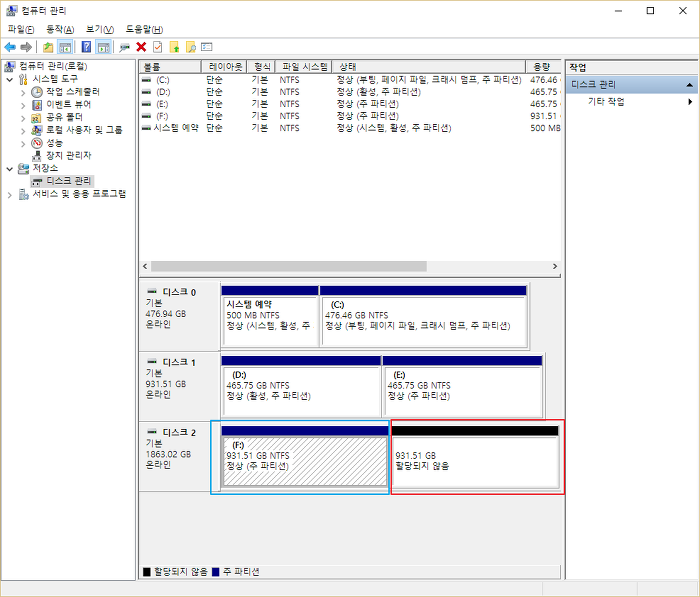The image size is (700, 597).
Task: Open the blue Help question-mark icon
Action: 86,47
